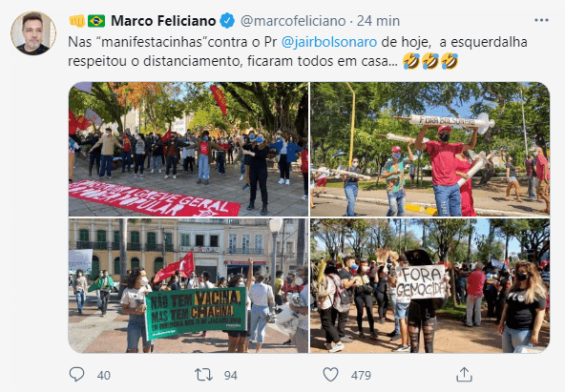565x392 pixels.
Task: Open the Fora Bolsonaro syringe photo
Action: point(429,149)
